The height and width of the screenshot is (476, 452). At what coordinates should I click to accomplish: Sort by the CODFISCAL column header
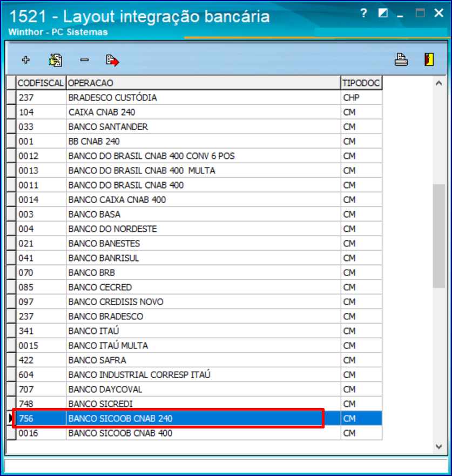pyautogui.click(x=41, y=83)
